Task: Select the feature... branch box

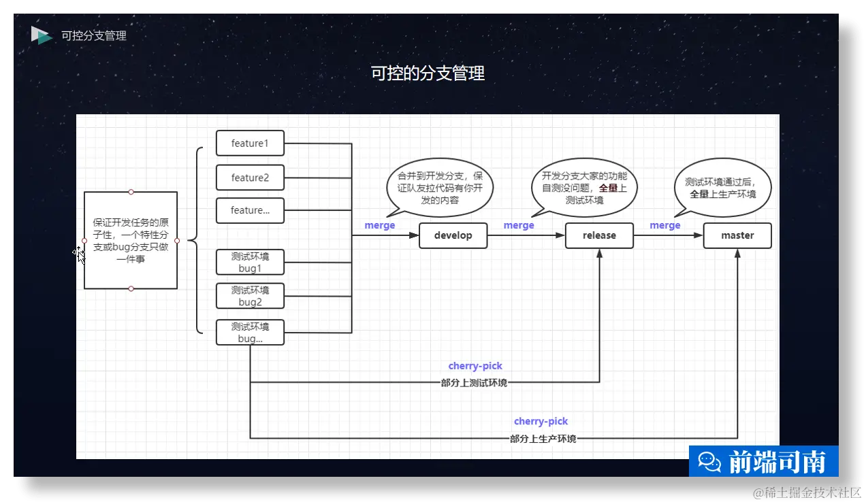Action: coord(250,210)
